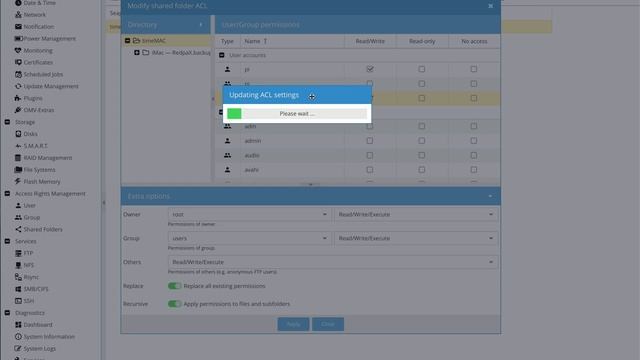Click the user icon in pi row
This screenshot has height=360, width=640.
(227, 69)
